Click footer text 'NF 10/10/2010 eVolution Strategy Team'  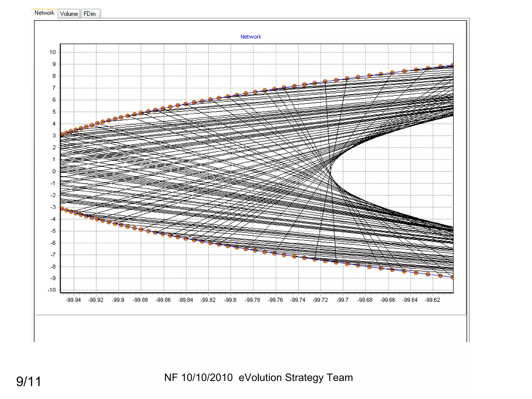258,378
